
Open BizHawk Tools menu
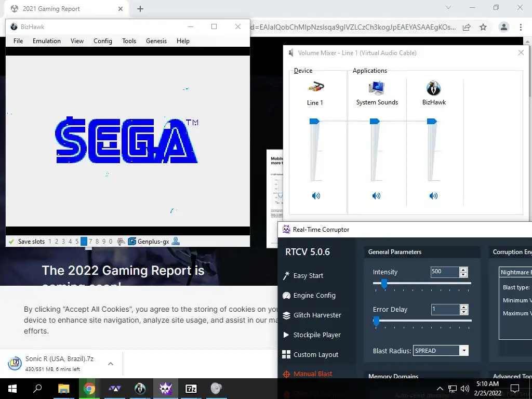[129, 41]
